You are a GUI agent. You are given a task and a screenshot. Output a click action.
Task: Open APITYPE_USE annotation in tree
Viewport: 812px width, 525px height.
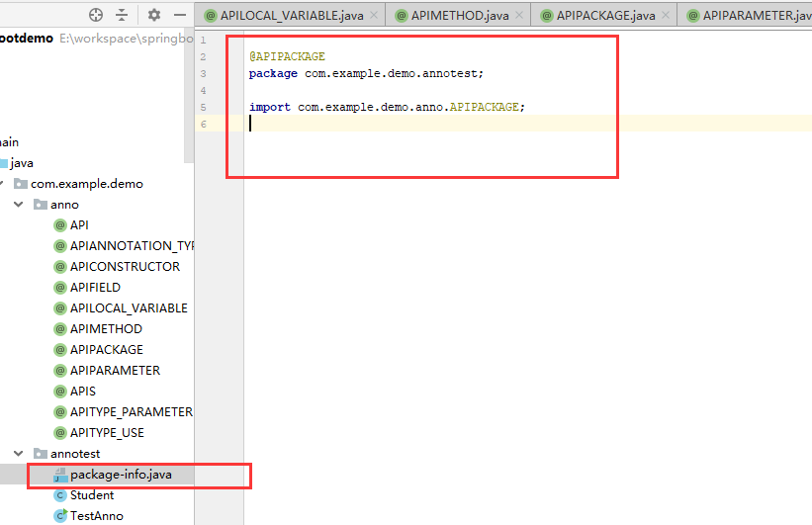[107, 432]
